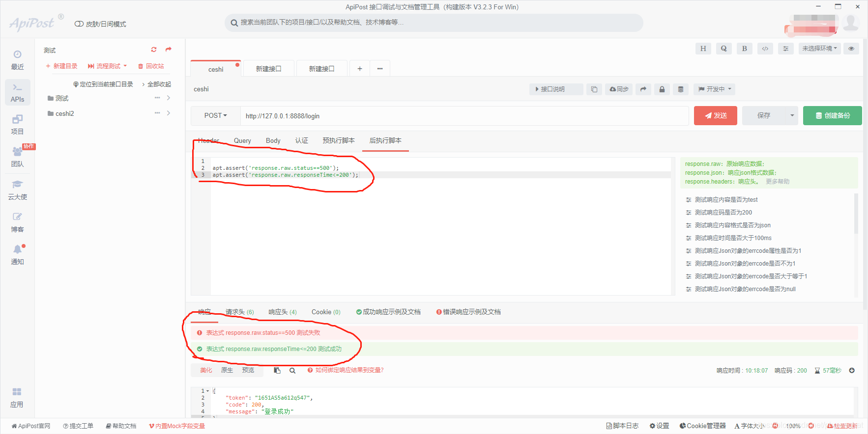
Task: Open the 博客 blog sidebar section
Action: coord(17,222)
